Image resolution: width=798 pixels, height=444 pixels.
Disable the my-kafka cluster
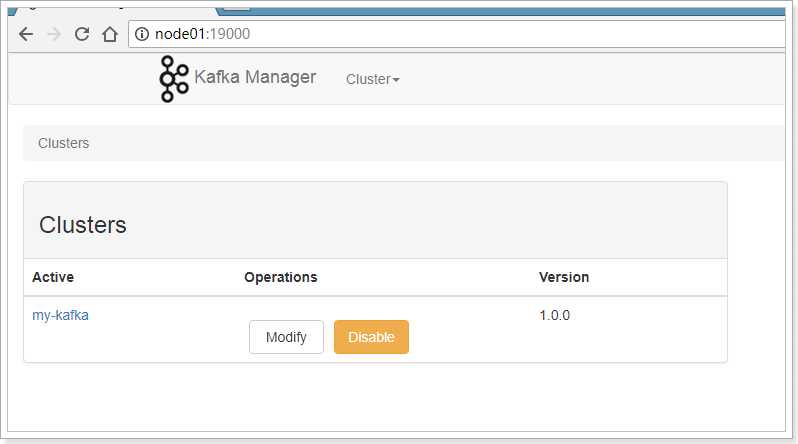[x=371, y=337]
